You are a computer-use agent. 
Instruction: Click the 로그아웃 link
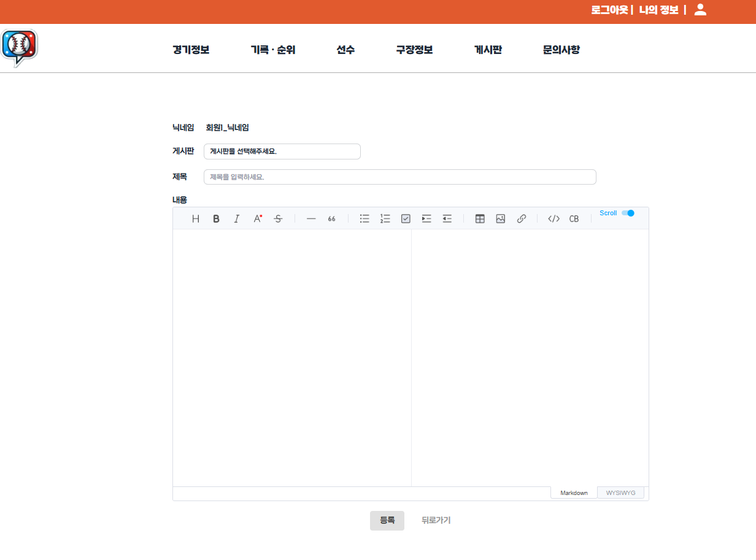click(x=608, y=10)
